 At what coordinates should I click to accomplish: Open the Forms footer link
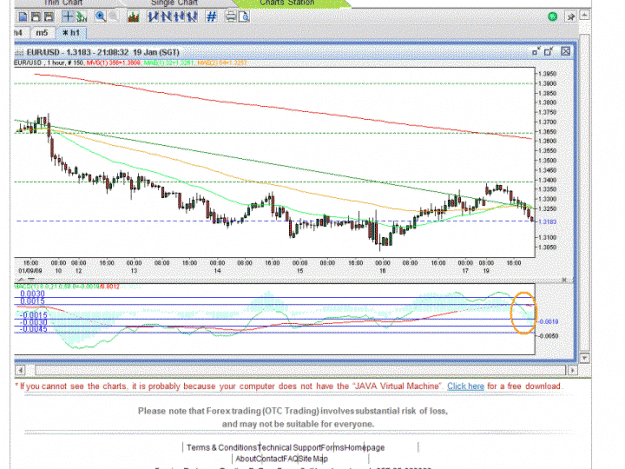(x=332, y=447)
